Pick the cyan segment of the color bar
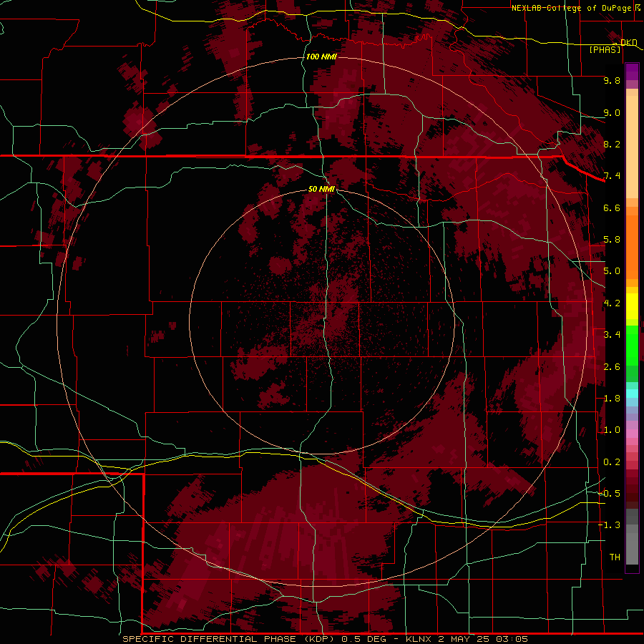Screen dimensions: 644x644 [x=632, y=394]
